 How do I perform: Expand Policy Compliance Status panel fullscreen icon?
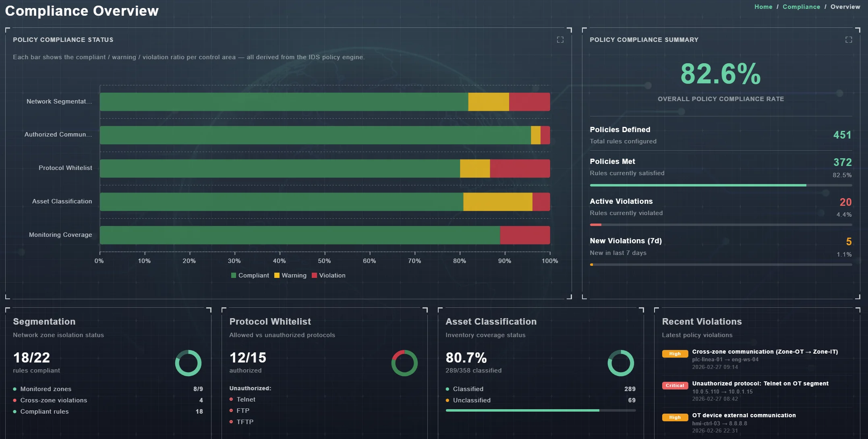tap(560, 39)
